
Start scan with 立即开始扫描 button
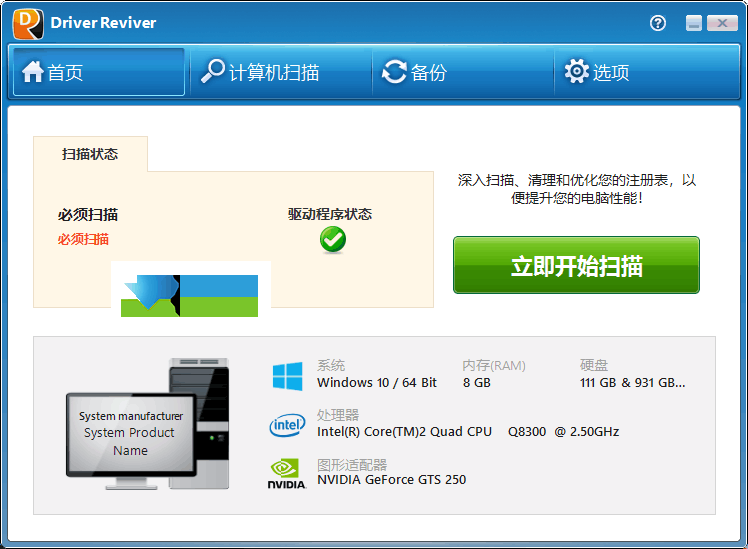pos(576,265)
